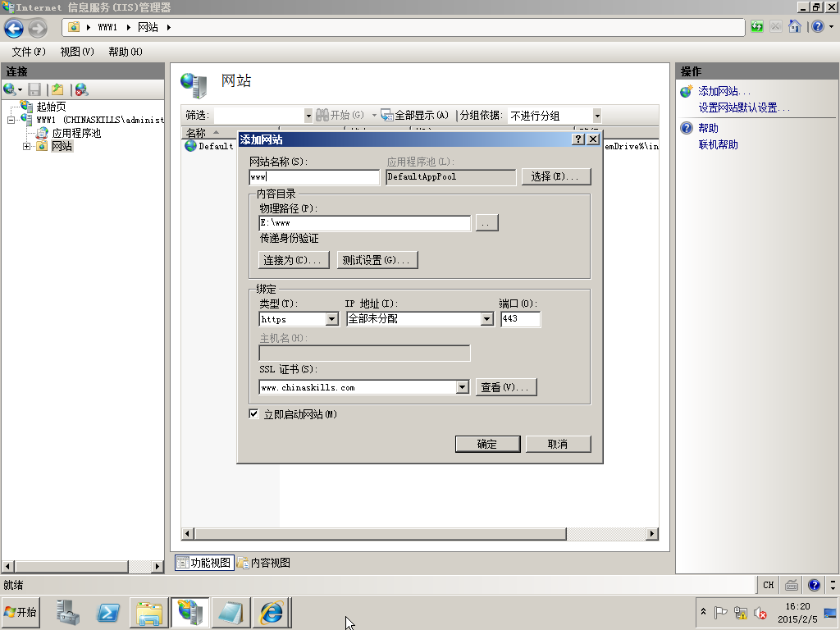Click the home icon in top toolbar
840x630 pixels.
794,27
